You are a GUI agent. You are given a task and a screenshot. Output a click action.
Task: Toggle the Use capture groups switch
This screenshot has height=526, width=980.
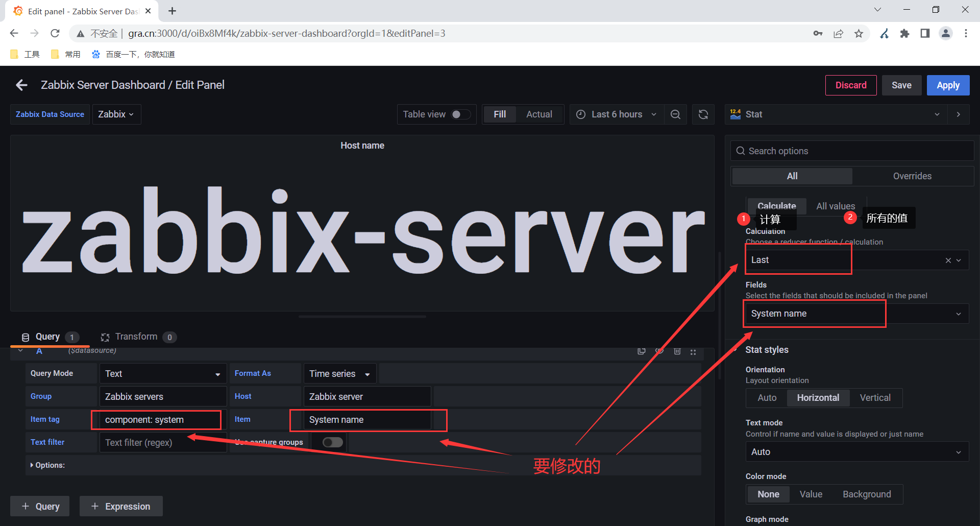[333, 442]
